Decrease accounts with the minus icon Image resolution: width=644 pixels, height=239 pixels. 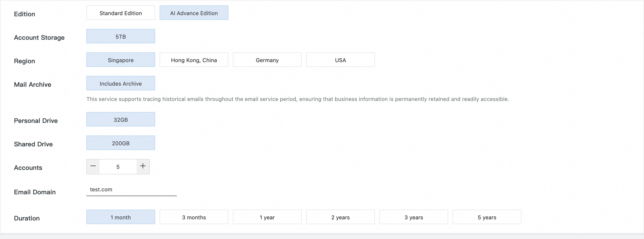click(93, 166)
